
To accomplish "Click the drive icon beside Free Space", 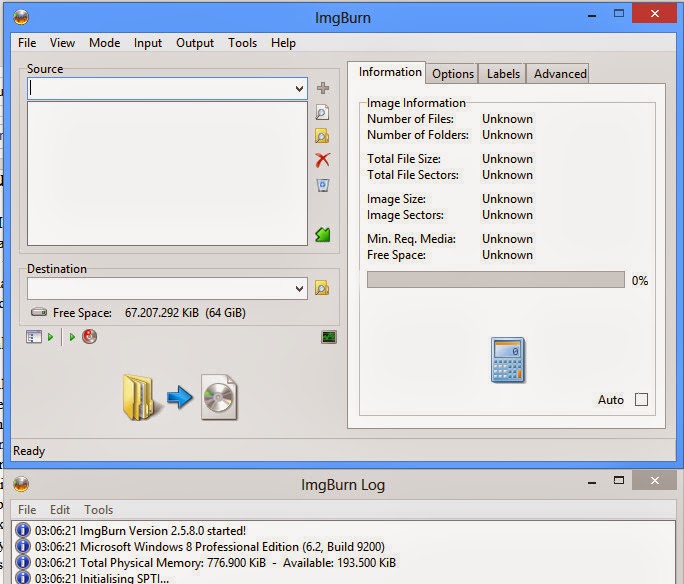I will pos(39,312).
